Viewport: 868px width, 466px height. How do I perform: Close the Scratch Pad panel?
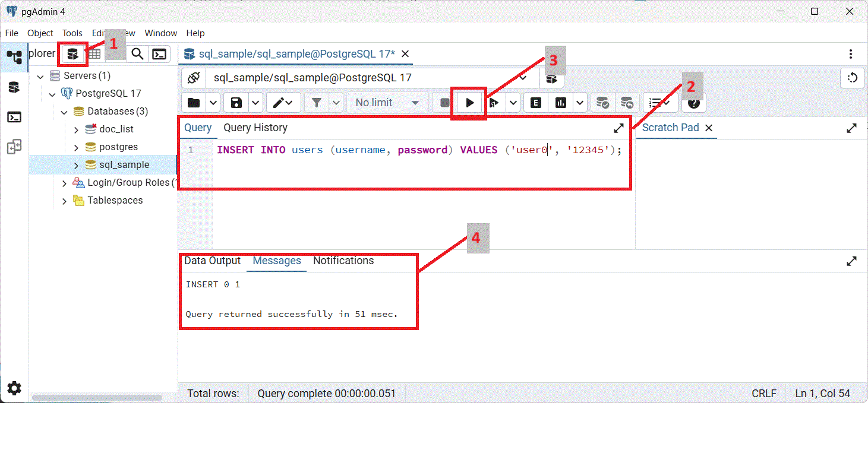click(708, 128)
